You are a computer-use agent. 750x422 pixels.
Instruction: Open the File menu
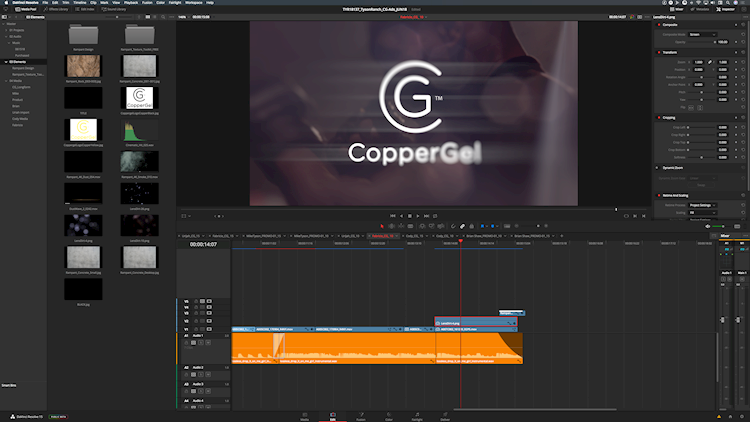(45, 2)
